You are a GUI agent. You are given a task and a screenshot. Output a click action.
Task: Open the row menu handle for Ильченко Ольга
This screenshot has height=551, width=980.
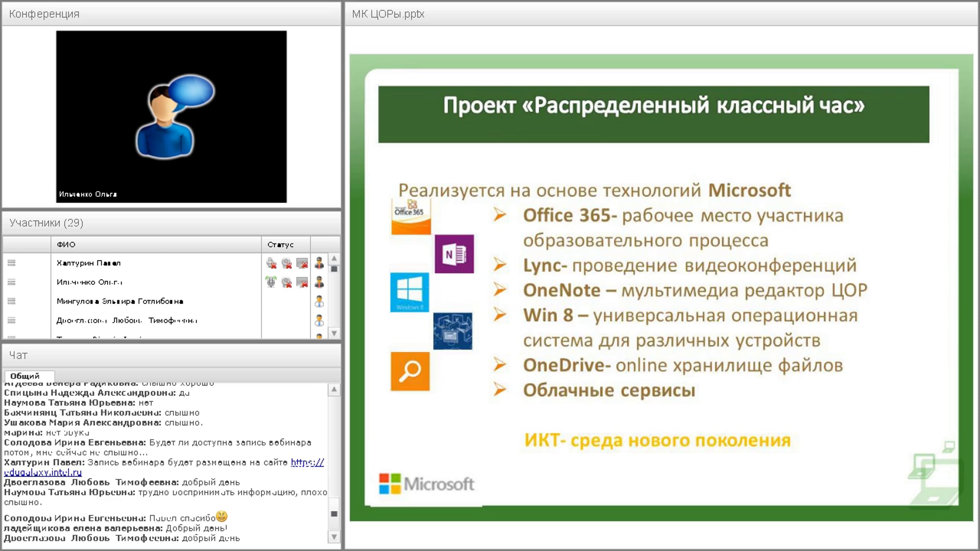[11, 282]
